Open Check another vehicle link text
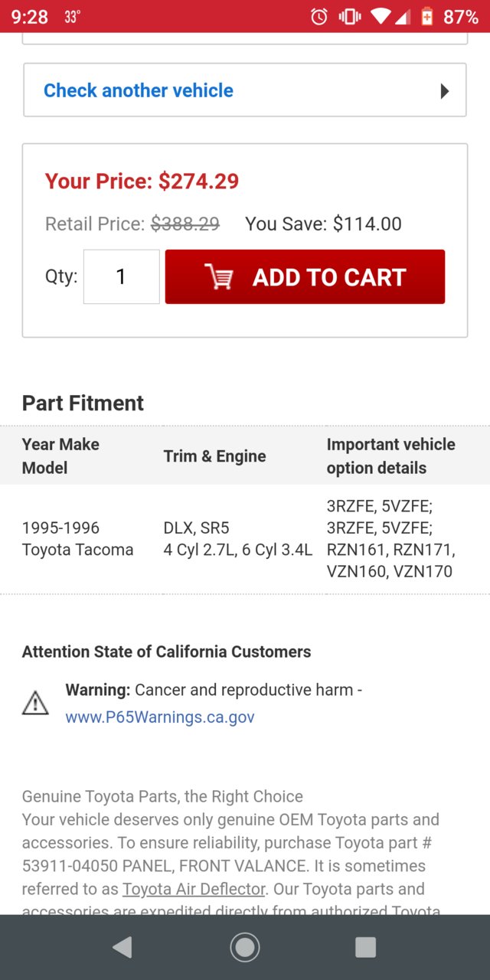 [139, 90]
